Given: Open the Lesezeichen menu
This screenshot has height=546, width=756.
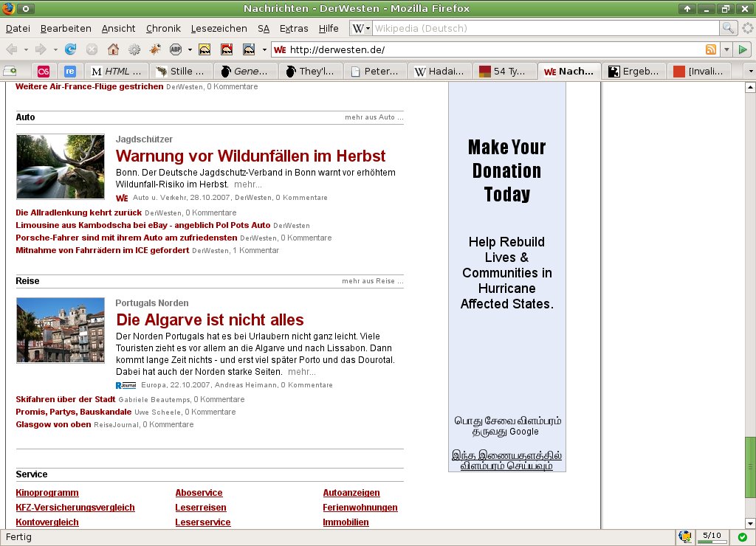Looking at the screenshot, I should [219, 29].
